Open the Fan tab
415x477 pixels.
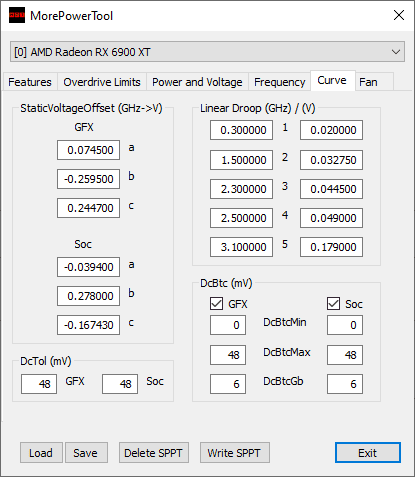(368, 82)
